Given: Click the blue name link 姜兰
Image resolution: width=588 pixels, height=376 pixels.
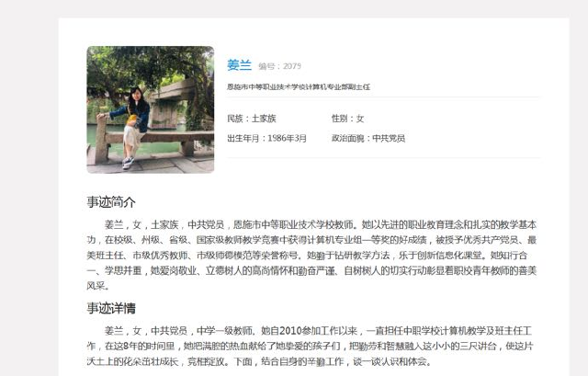Looking at the screenshot, I should pos(239,65).
